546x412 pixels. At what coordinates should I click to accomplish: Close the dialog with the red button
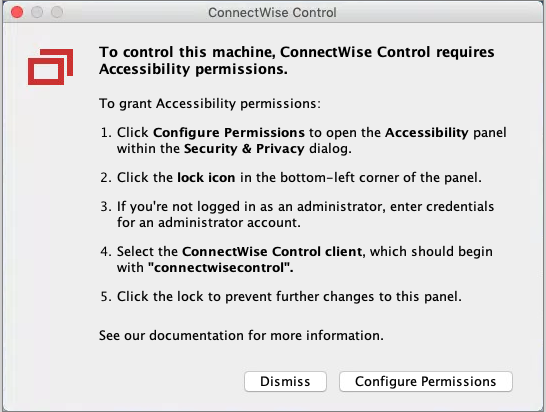coord(17,12)
